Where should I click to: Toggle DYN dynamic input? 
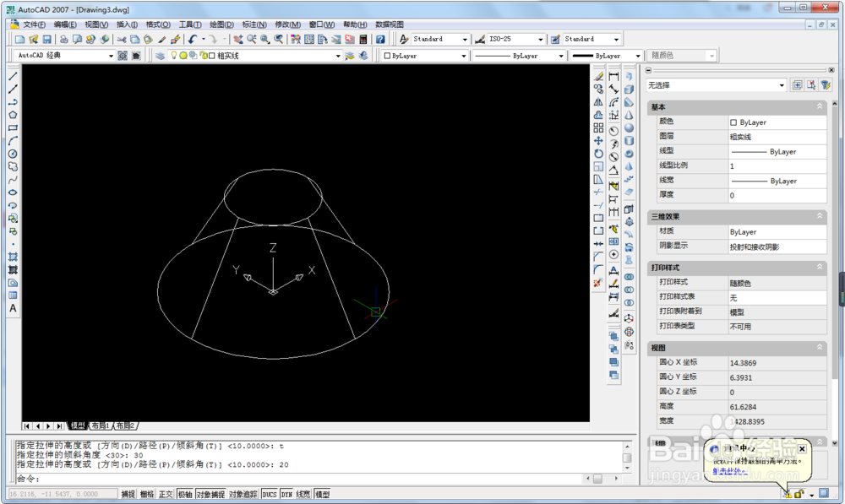[286, 494]
